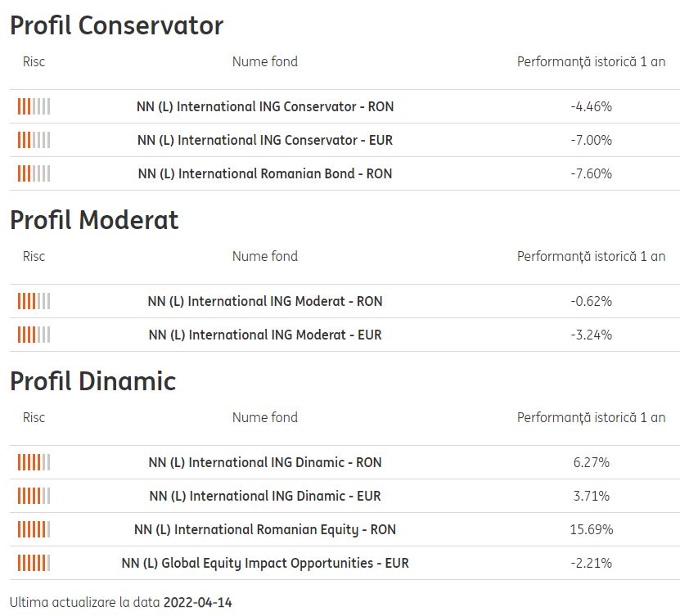The width and height of the screenshot is (680, 616).
Task: Open NN (L) Global Equity Impact Opportunities - EUR
Action: pyautogui.click(x=265, y=563)
